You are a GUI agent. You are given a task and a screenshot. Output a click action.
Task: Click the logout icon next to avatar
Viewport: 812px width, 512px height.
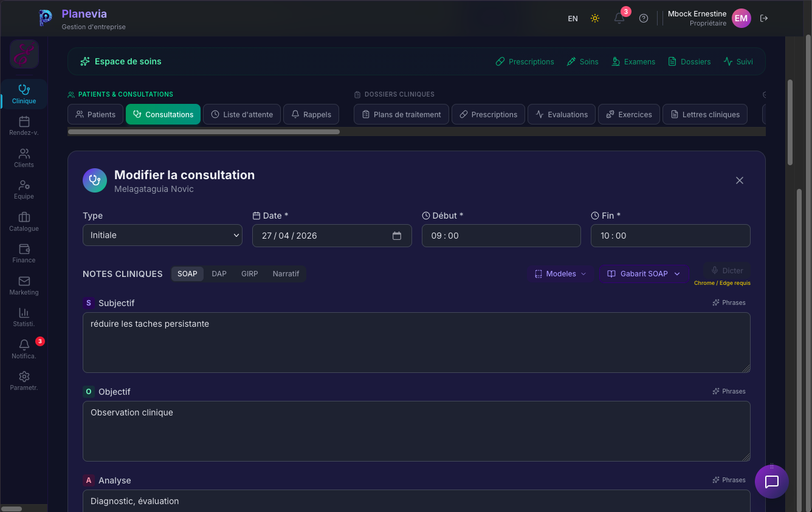[764, 18]
